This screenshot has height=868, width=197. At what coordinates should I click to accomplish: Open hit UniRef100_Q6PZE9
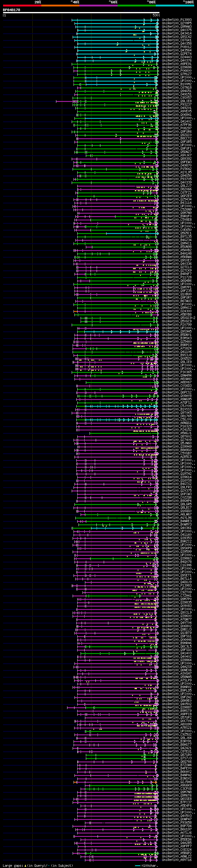176,196
